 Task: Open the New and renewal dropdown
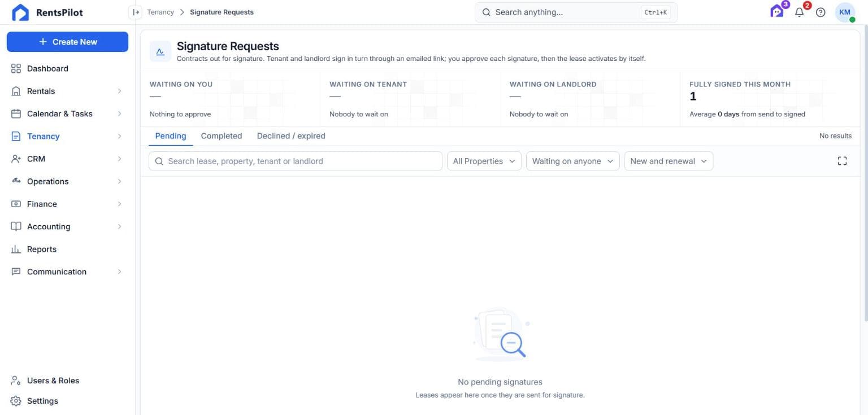pos(669,161)
